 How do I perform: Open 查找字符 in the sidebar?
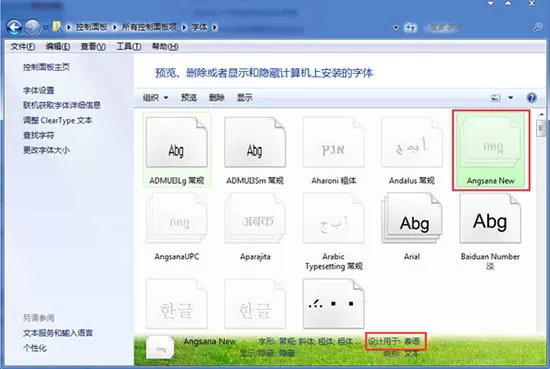pos(39,135)
